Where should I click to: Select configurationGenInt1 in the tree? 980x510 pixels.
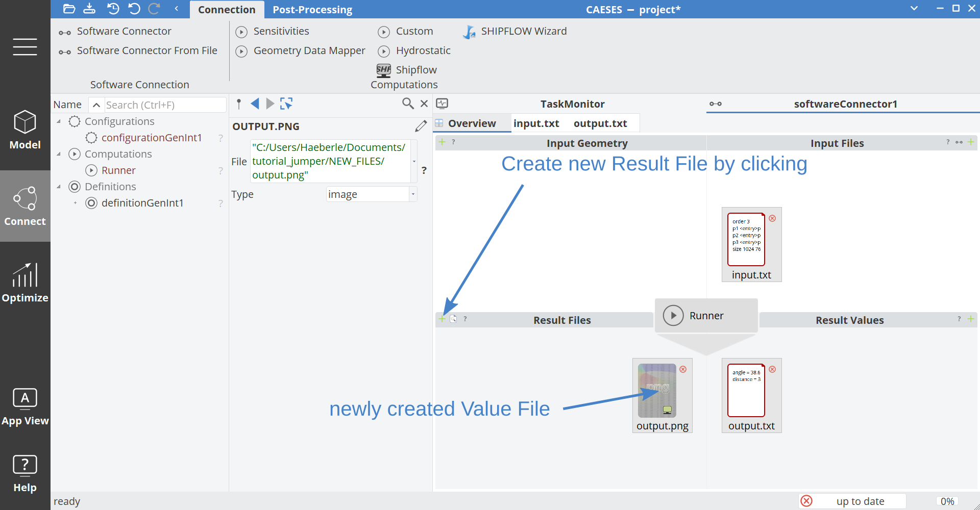pos(152,138)
